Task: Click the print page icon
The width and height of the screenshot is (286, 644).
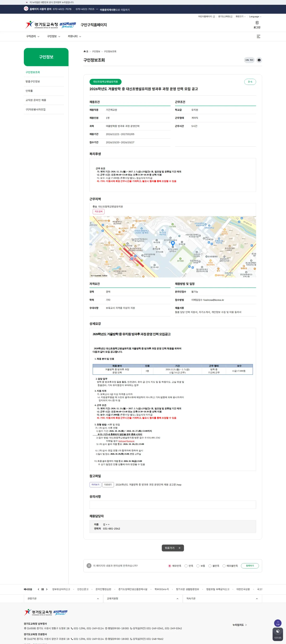Action: coord(259,60)
